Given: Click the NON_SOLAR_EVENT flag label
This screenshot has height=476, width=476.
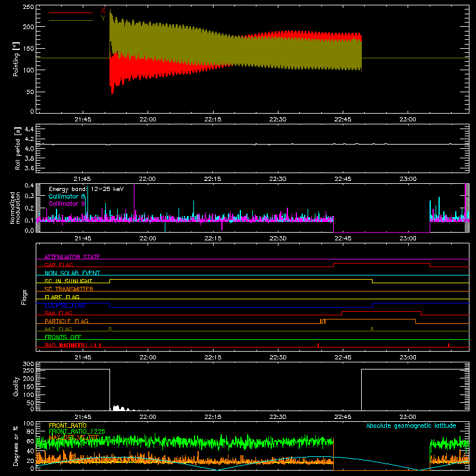Looking at the screenshot, I should pyautogui.click(x=72, y=273).
